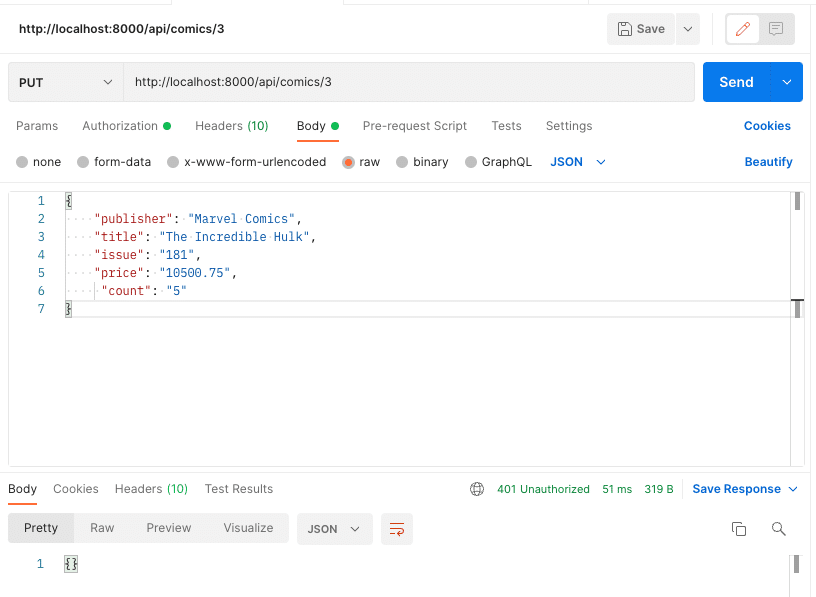Viewport: 816px width, 597px height.
Task: Copy the response with the copy icon
Action: point(738,529)
